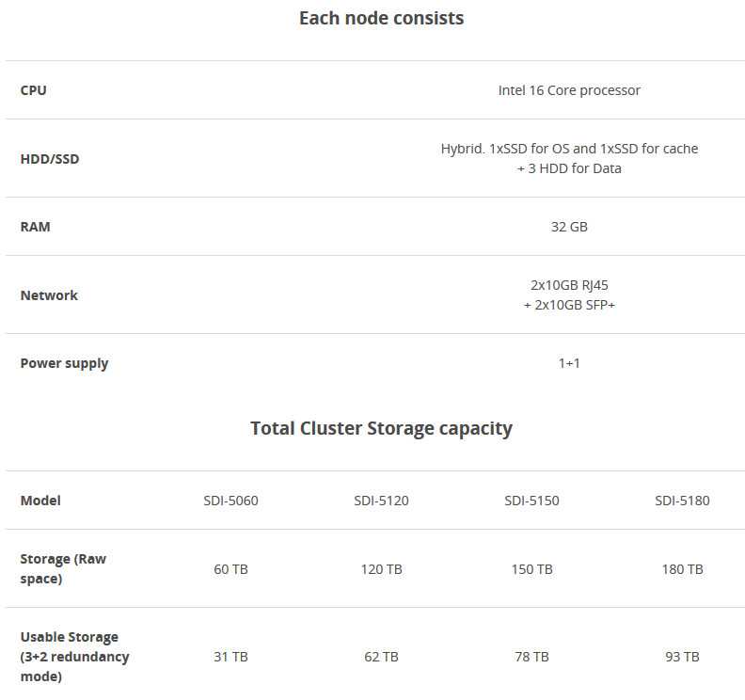745x700 pixels.
Task: Select the RAM row label
Action: pos(35,227)
